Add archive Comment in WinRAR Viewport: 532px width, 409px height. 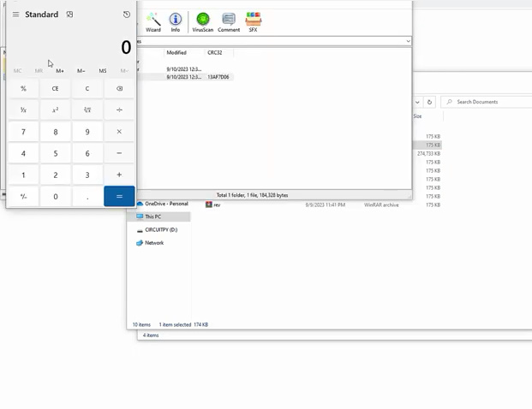229,21
